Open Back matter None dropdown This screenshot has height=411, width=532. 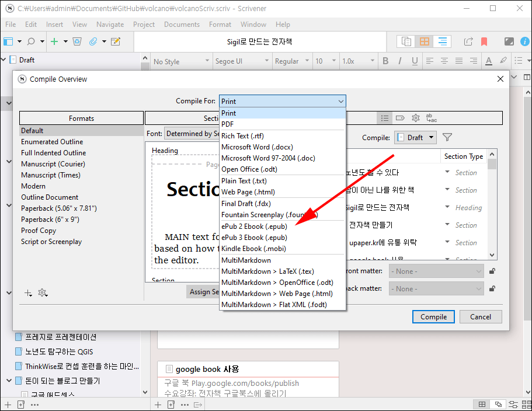tap(436, 289)
